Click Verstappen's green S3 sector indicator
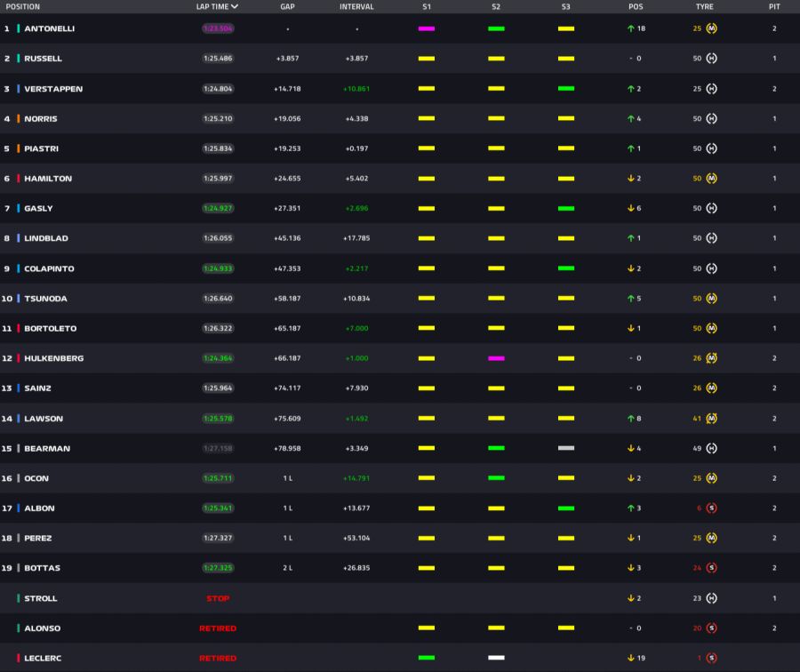800x672 pixels. [566, 89]
